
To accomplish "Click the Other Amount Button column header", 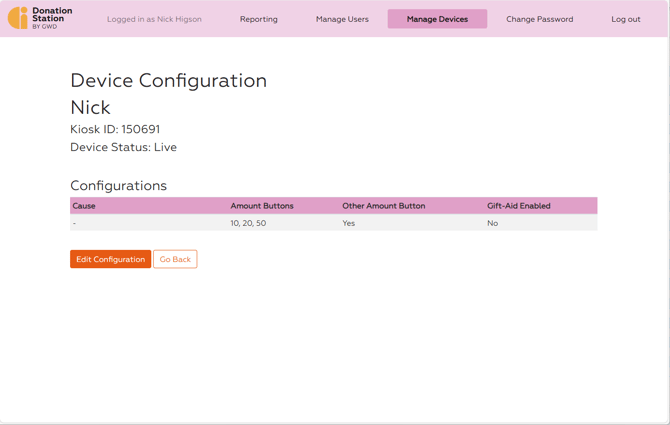I will [x=383, y=206].
